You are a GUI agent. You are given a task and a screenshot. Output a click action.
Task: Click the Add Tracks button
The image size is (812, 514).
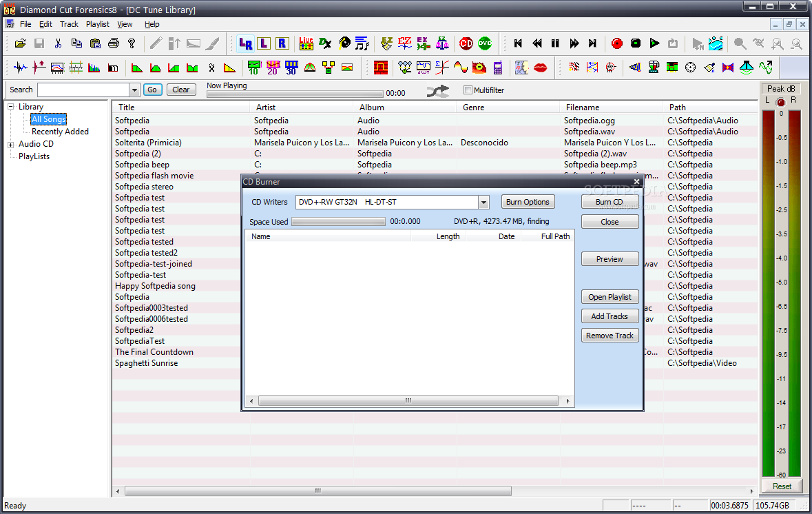tap(610, 316)
